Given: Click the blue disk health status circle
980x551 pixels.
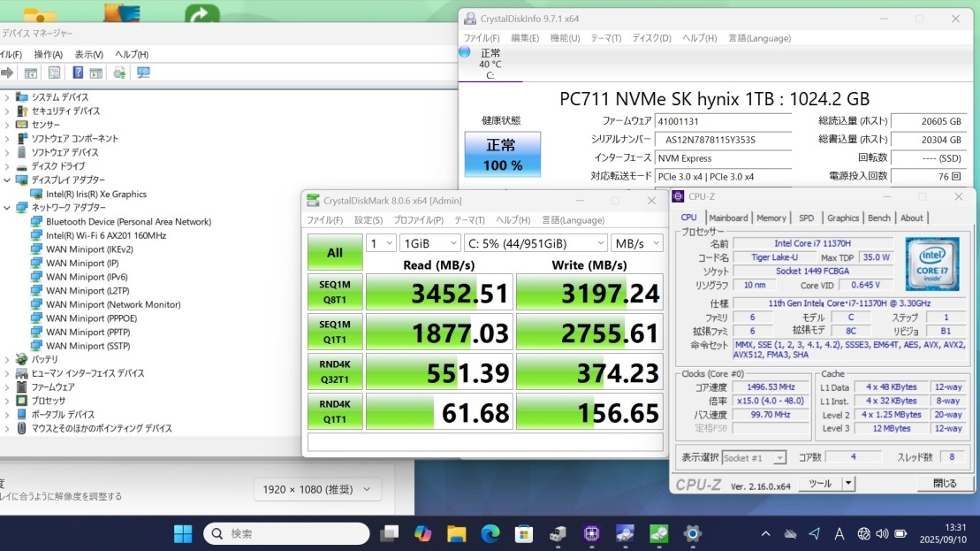Looking at the screenshot, I should pos(465,52).
